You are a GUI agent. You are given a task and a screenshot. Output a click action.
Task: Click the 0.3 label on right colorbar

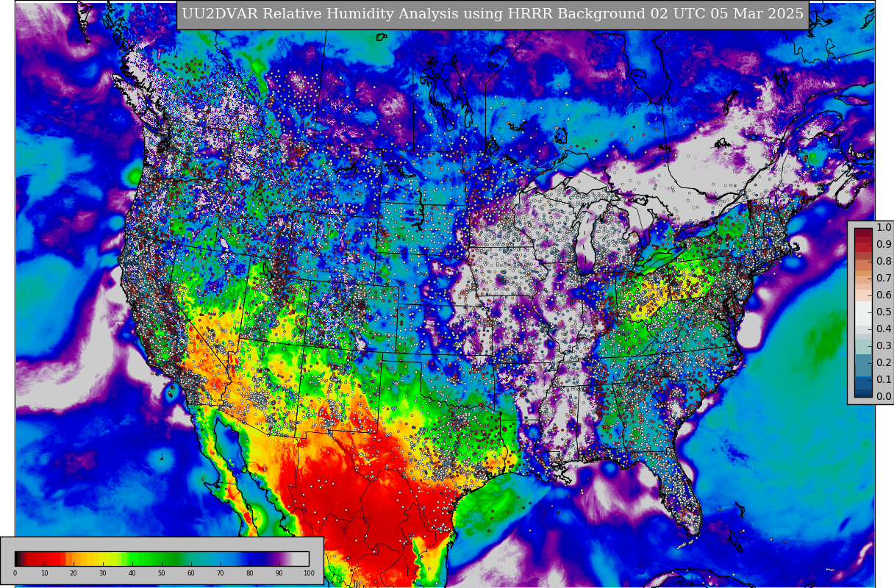pos(884,345)
